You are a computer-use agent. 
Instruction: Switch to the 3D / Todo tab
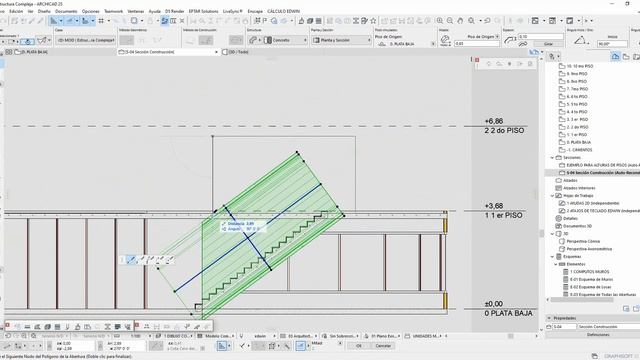[235, 52]
